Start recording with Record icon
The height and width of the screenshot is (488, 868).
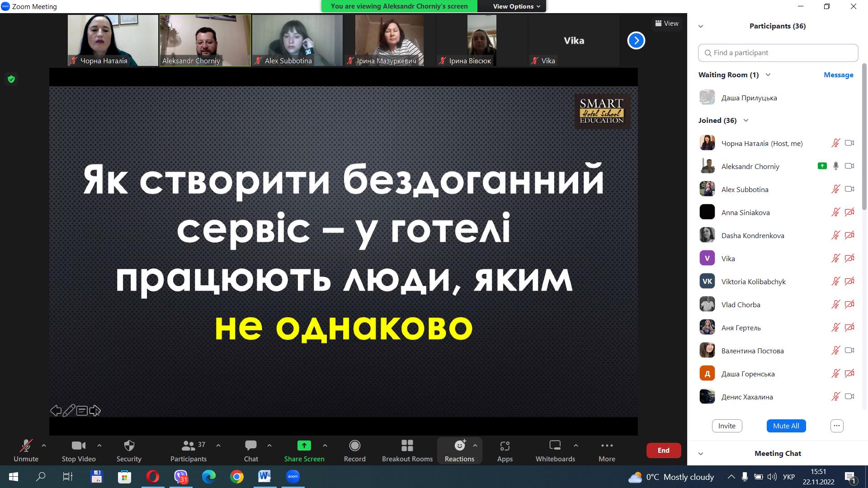coord(354,446)
